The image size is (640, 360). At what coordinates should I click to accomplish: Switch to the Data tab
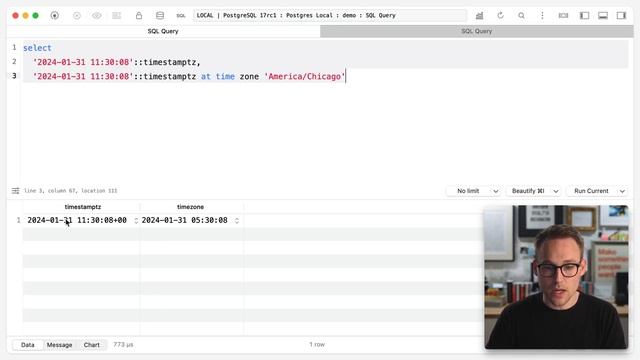pyautogui.click(x=28, y=345)
